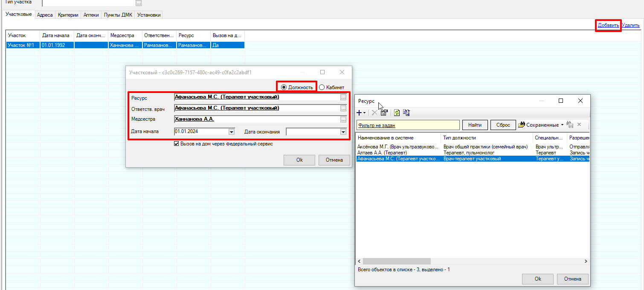Click the Добавить link

[x=608, y=25]
